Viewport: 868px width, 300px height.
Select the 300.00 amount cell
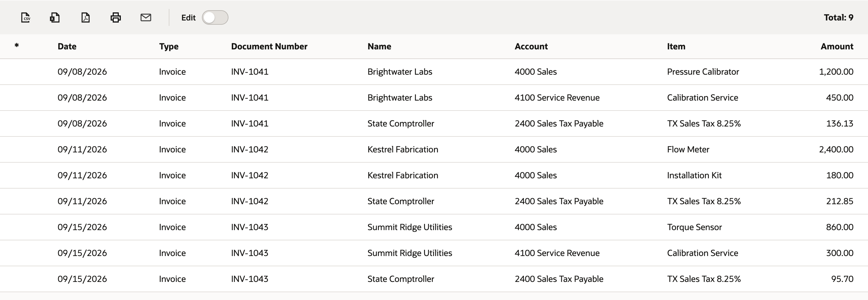pyautogui.click(x=840, y=253)
